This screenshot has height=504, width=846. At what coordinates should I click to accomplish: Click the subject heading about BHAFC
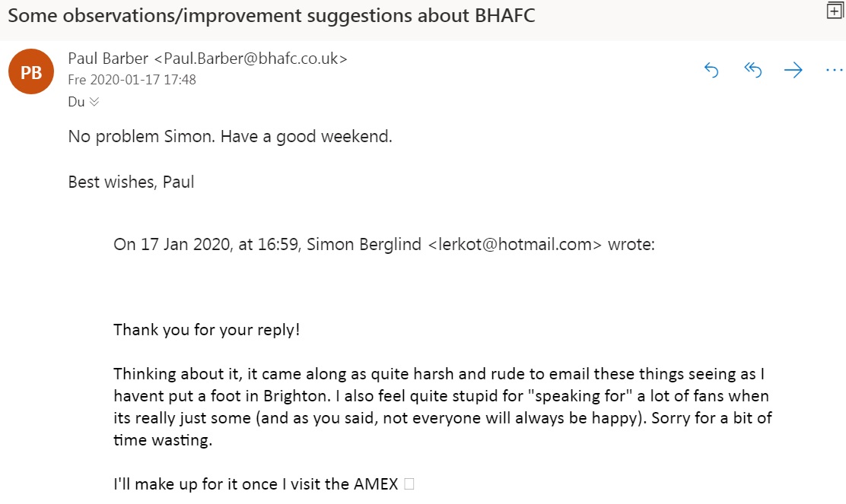coord(272,16)
